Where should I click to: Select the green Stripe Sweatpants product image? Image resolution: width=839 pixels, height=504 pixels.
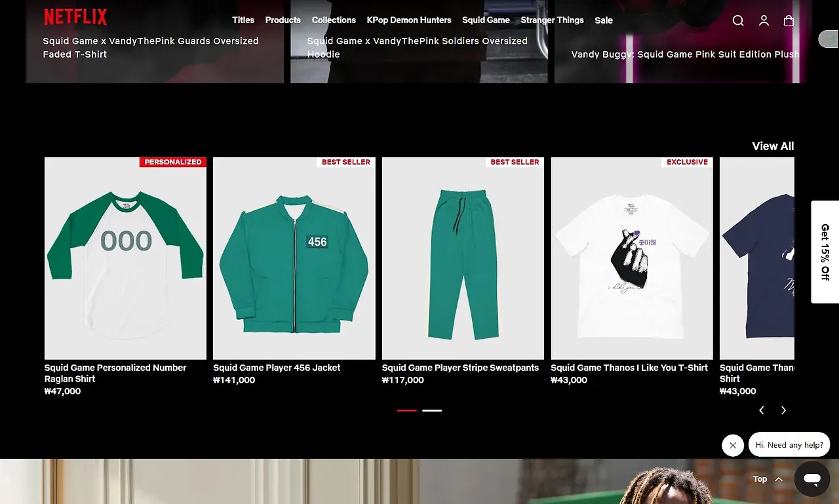(463, 258)
